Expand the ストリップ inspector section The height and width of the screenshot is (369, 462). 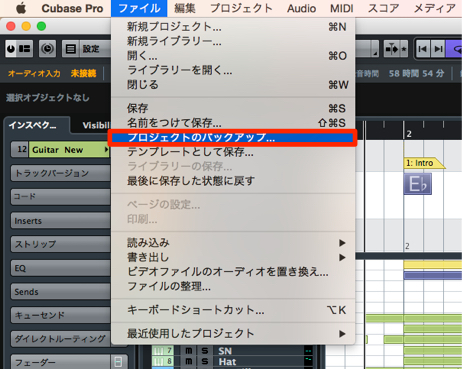pyautogui.click(x=61, y=244)
